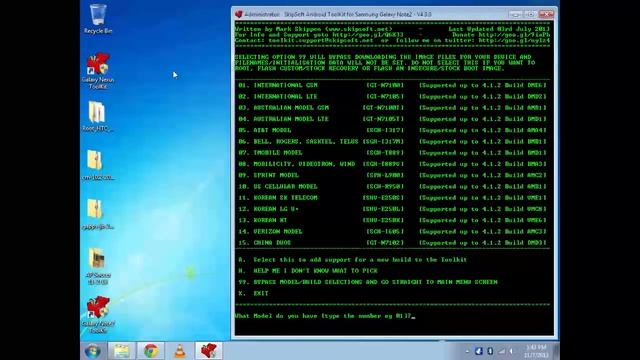640x360 pixels.
Task: Click the '06. BELL, ROGERS, SASKTEL, TELUS' row
Action: pyautogui.click(x=393, y=142)
